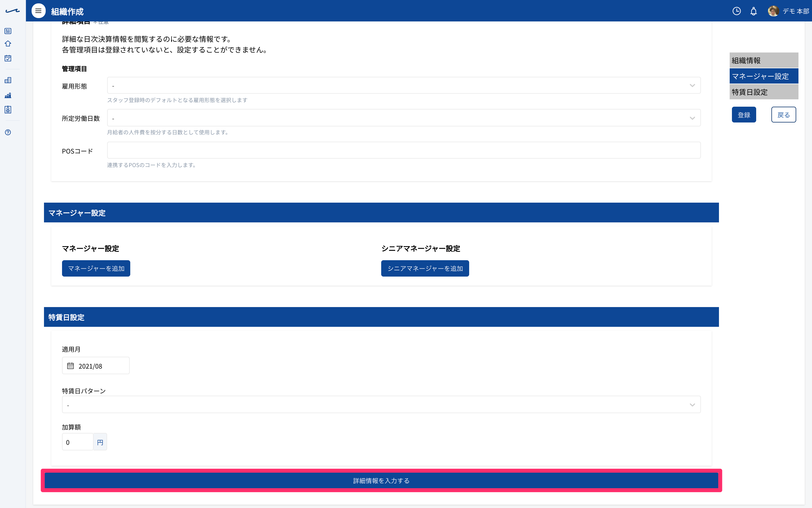This screenshot has height=508, width=812.
Task: Expand the 雇用形態 dropdown
Action: (x=404, y=85)
